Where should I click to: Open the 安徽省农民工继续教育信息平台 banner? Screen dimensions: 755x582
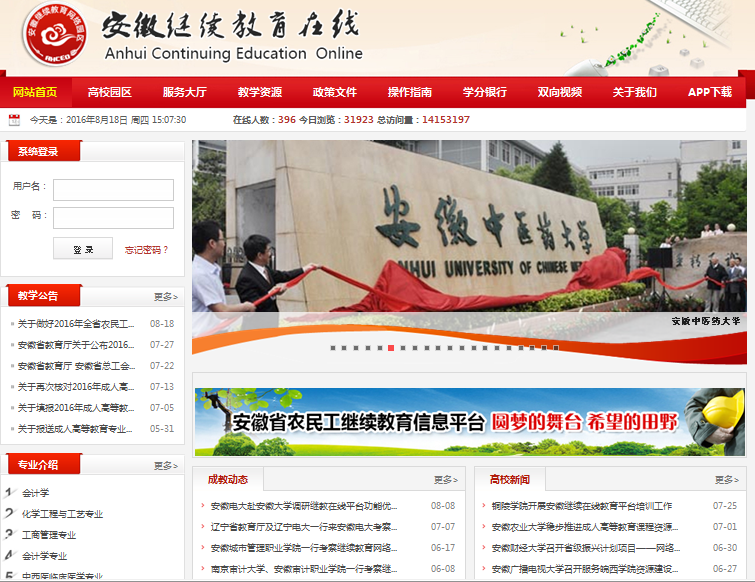pos(469,422)
